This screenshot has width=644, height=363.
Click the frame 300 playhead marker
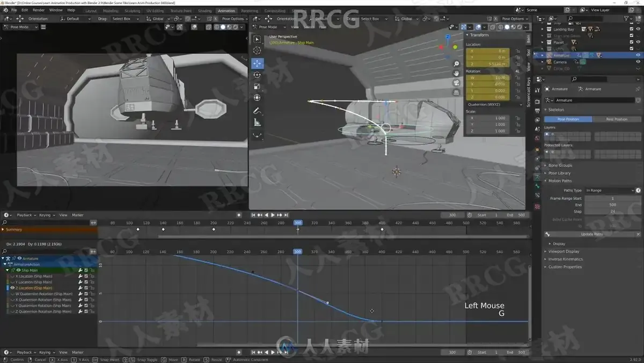(x=298, y=223)
